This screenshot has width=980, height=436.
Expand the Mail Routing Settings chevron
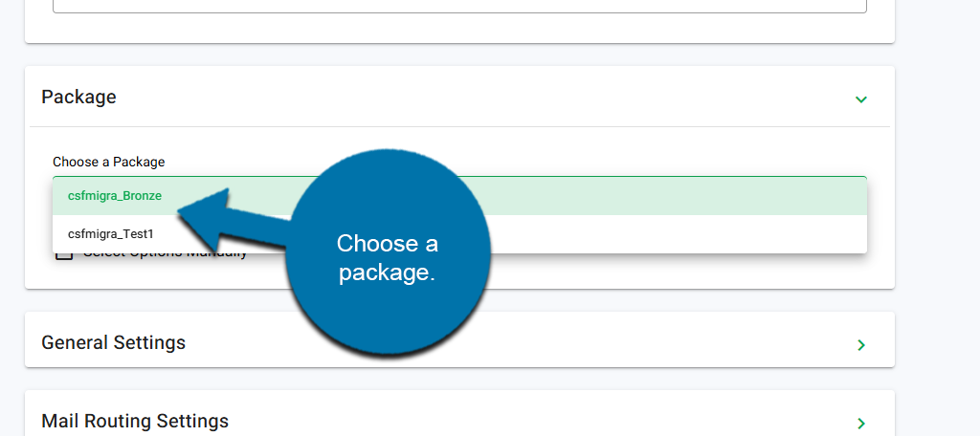(x=860, y=423)
